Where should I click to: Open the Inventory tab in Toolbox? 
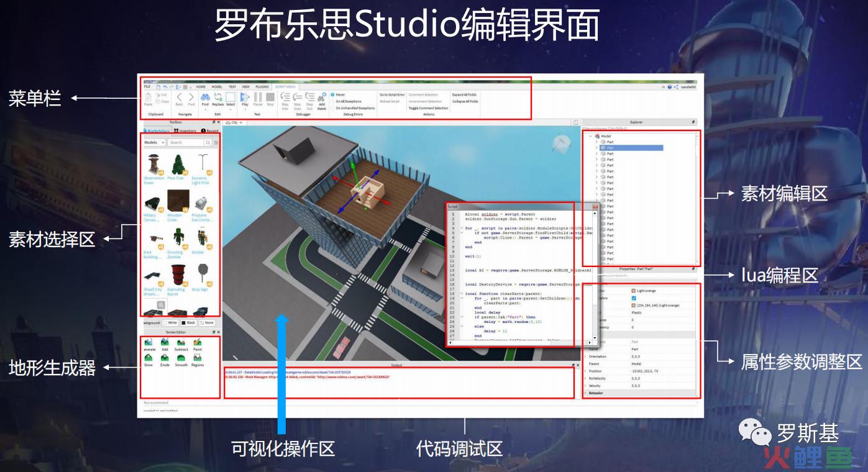(x=185, y=131)
